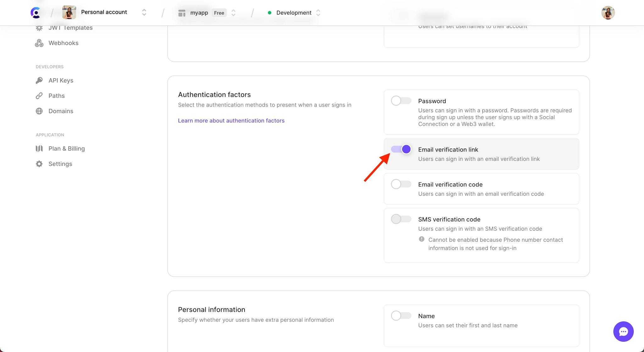Screen dimensions: 644x352
Task: Scroll down to Personal information section
Action: click(x=212, y=310)
